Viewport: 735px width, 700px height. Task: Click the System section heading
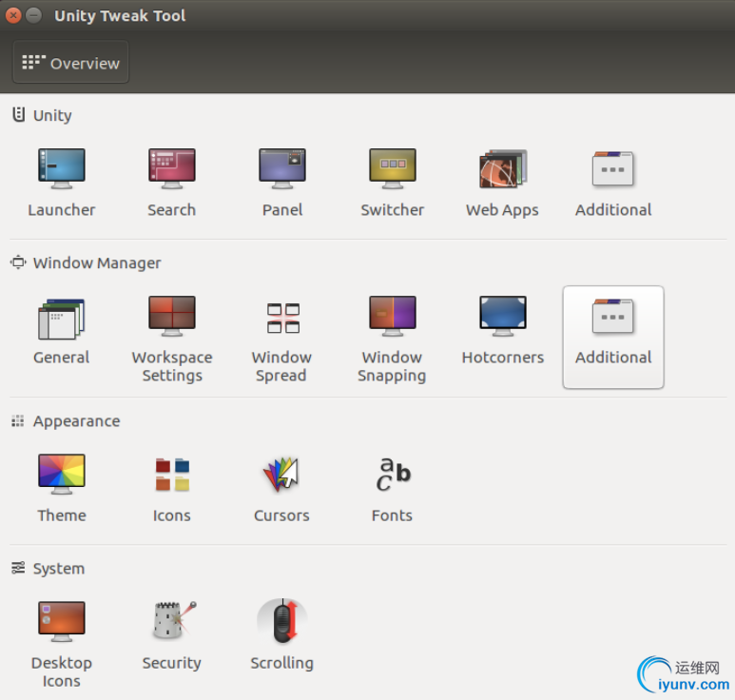click(59, 568)
